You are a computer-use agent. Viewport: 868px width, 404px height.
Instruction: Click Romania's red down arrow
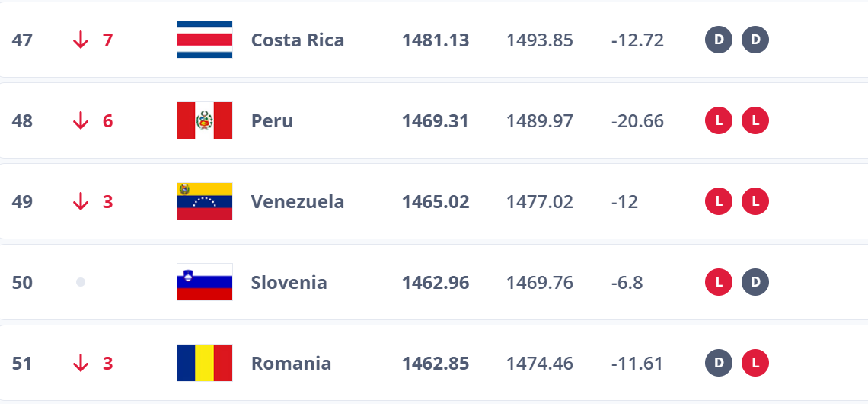pos(81,363)
